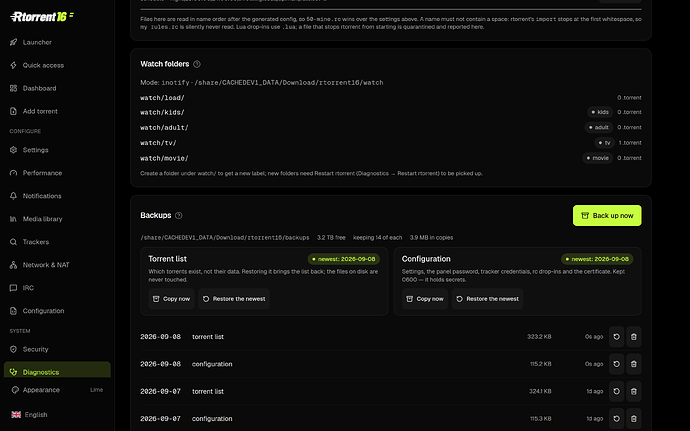Click the IRC chat icon
The width and height of the screenshot is (690, 431).
pyautogui.click(x=13, y=287)
